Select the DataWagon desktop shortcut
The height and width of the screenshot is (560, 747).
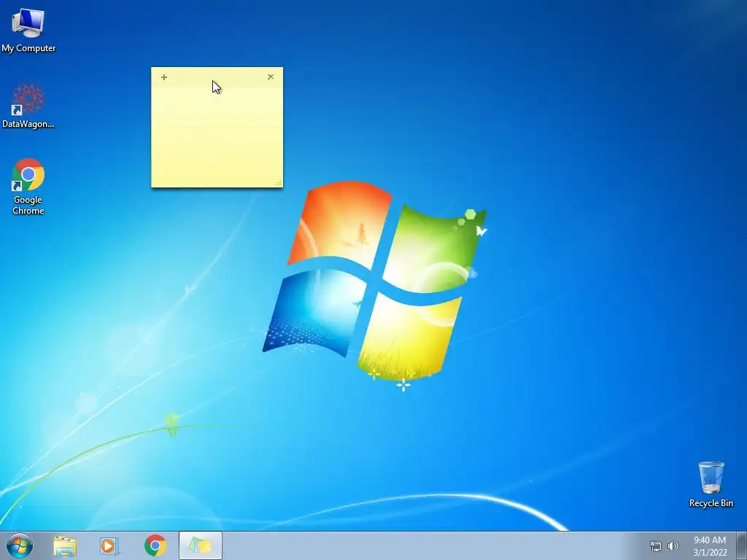(28, 106)
